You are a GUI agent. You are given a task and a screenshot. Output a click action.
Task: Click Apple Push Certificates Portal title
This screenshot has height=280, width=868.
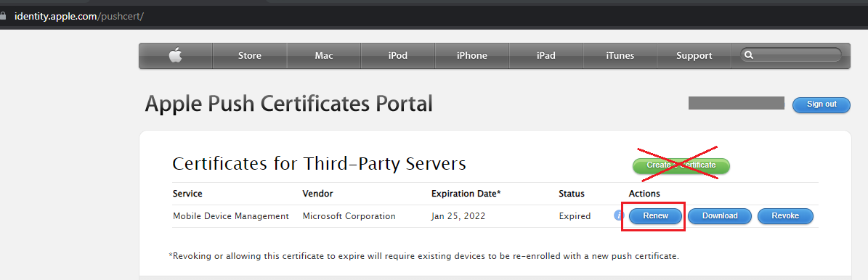[288, 104]
